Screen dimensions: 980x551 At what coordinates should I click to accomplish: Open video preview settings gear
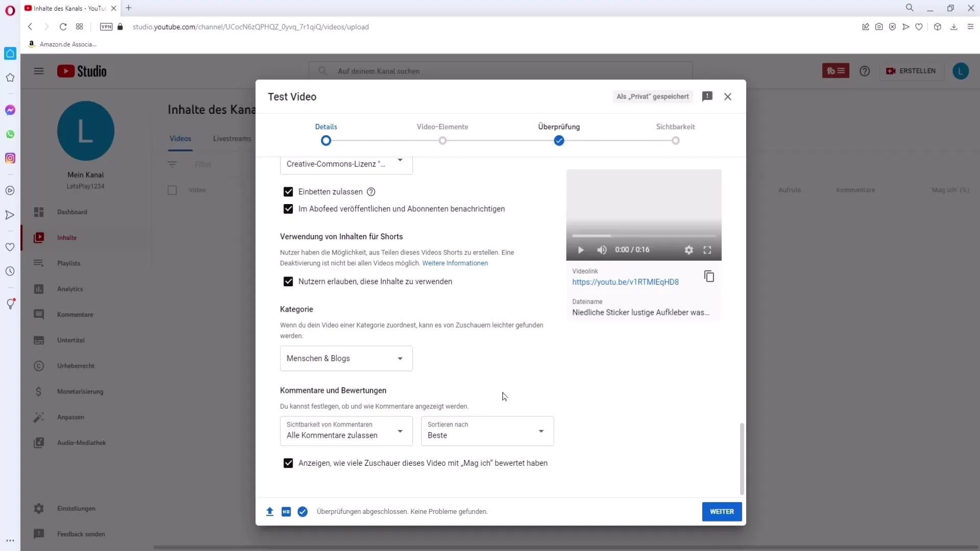pyautogui.click(x=689, y=250)
